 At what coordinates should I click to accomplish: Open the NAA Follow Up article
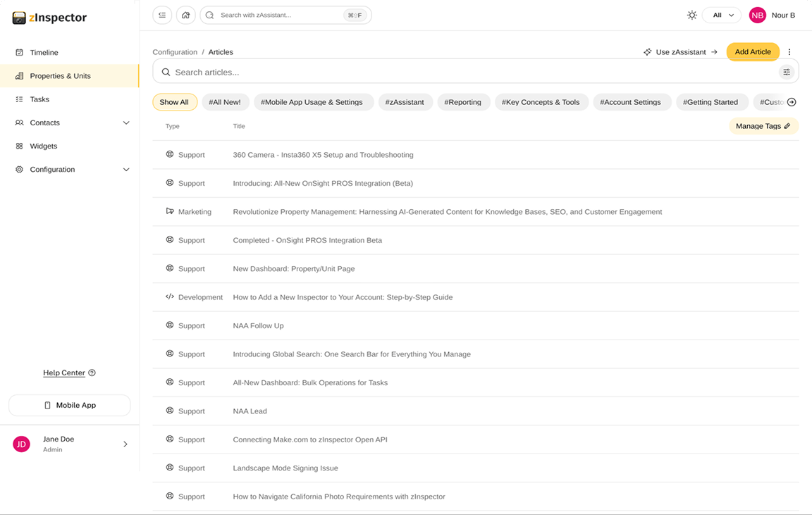point(259,325)
